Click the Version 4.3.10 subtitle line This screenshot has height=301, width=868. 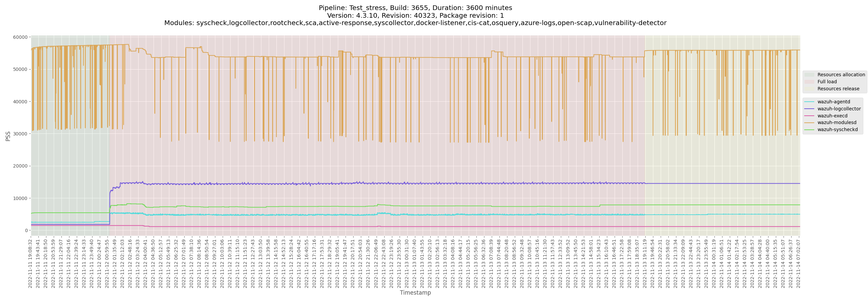[x=415, y=15]
